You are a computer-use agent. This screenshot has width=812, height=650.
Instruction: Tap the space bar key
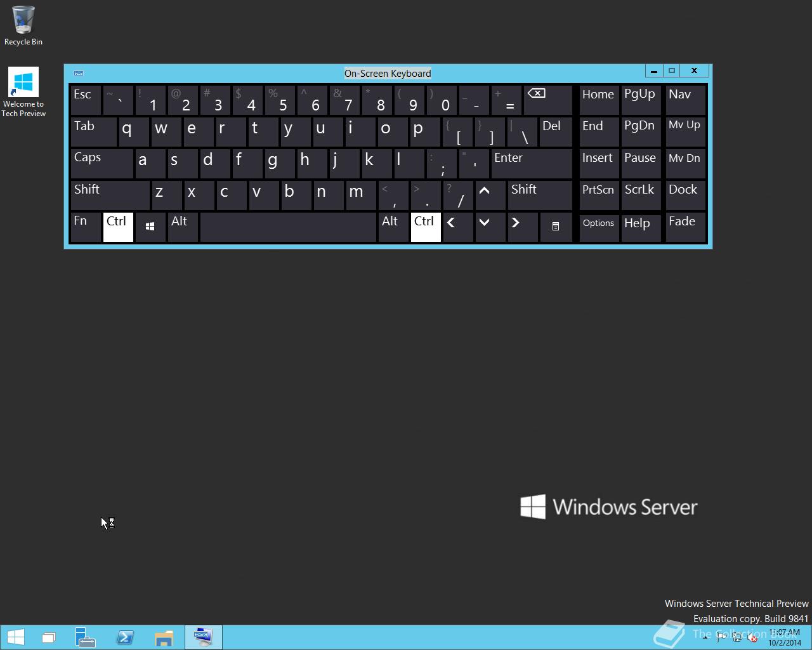pos(288,227)
